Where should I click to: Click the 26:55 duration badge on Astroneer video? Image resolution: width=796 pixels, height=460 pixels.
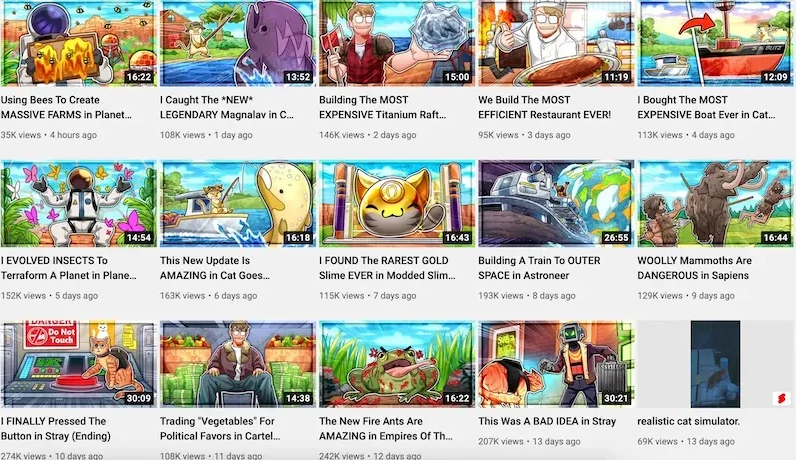pyautogui.click(x=616, y=238)
